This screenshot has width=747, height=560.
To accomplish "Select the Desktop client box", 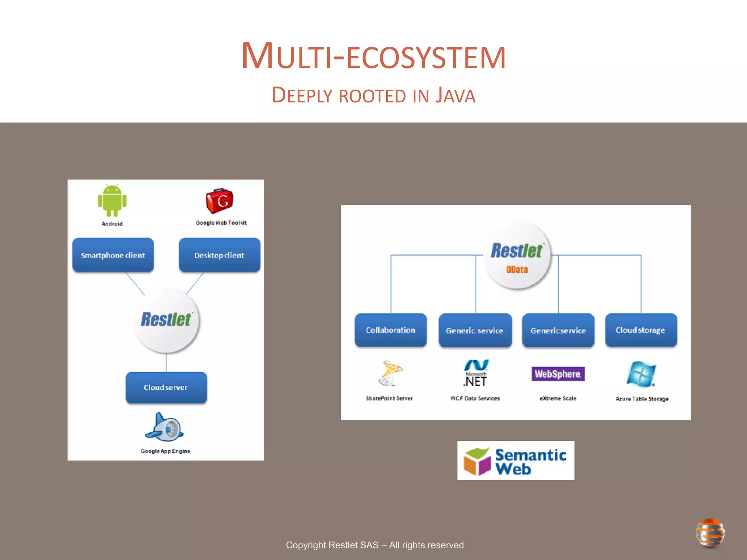I will click(219, 255).
